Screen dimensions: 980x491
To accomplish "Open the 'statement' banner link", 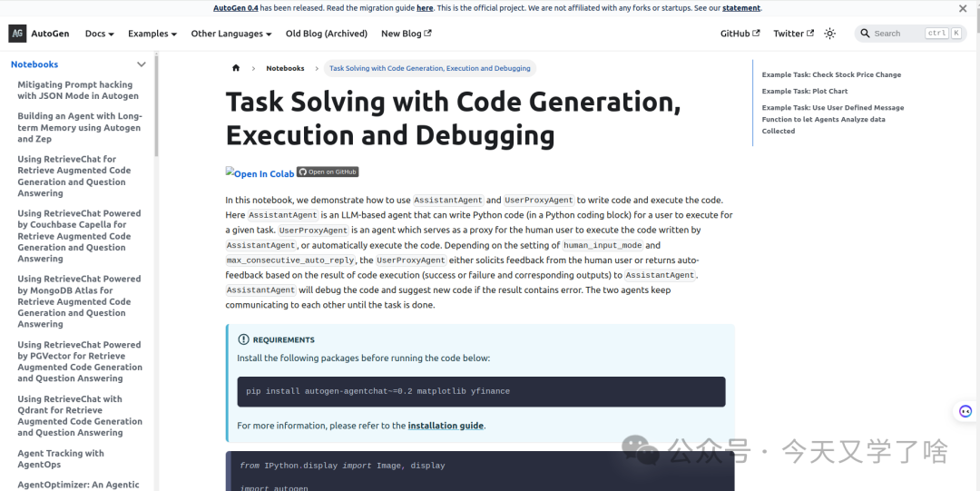I will pos(741,8).
